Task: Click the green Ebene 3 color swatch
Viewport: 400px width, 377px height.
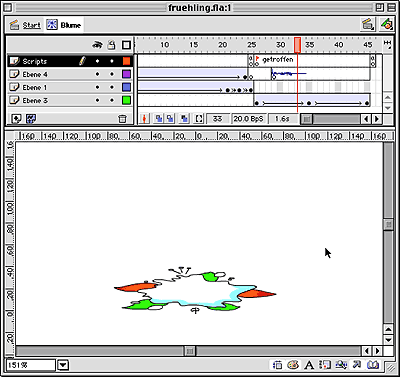Action: 126,100
